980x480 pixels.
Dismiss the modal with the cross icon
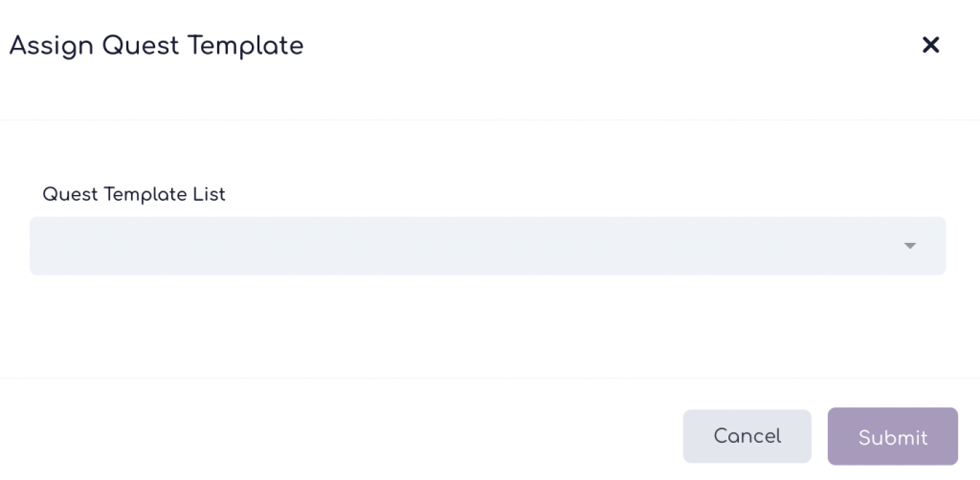[x=930, y=45]
